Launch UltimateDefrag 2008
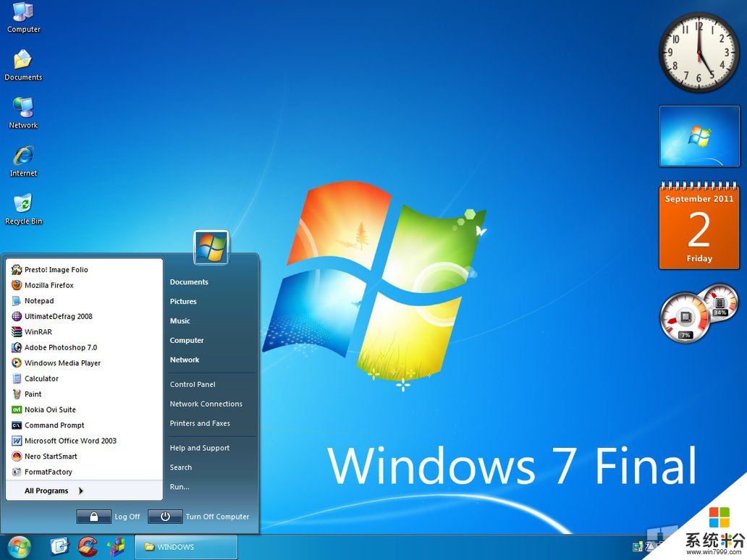747x560 pixels. (84, 316)
